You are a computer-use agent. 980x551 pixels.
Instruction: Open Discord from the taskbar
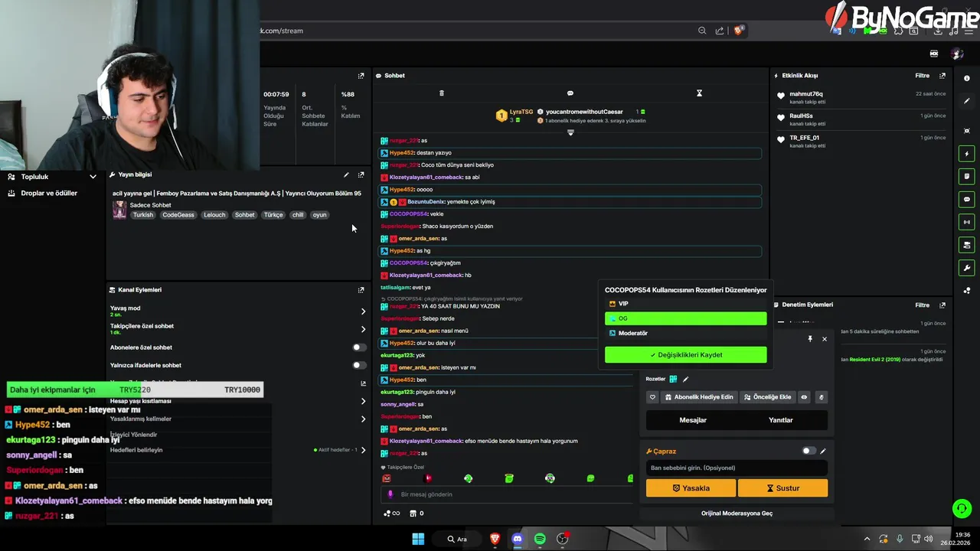point(518,539)
